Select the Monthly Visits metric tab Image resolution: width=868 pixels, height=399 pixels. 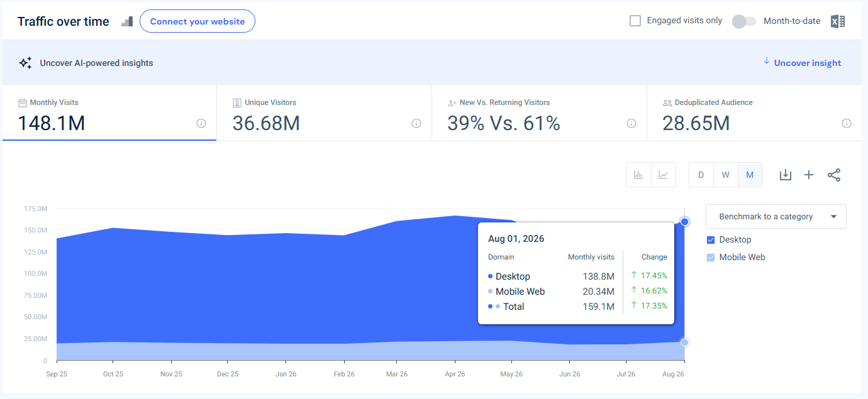(x=109, y=113)
